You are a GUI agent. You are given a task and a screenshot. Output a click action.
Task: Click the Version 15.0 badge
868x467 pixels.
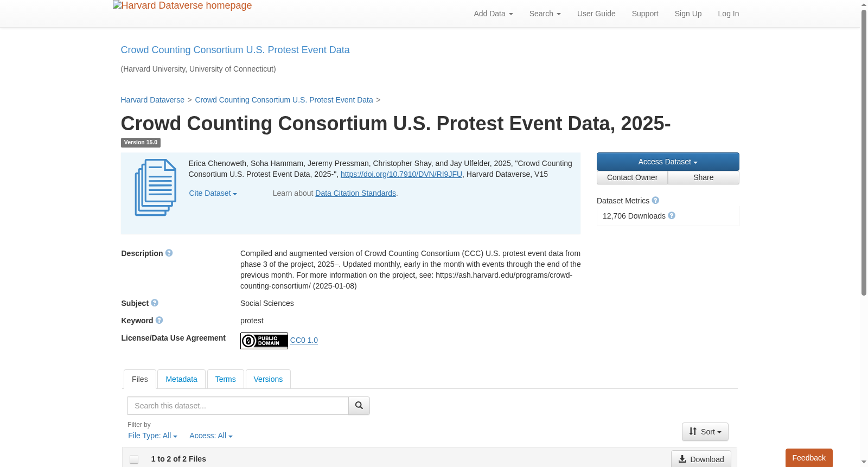click(141, 143)
